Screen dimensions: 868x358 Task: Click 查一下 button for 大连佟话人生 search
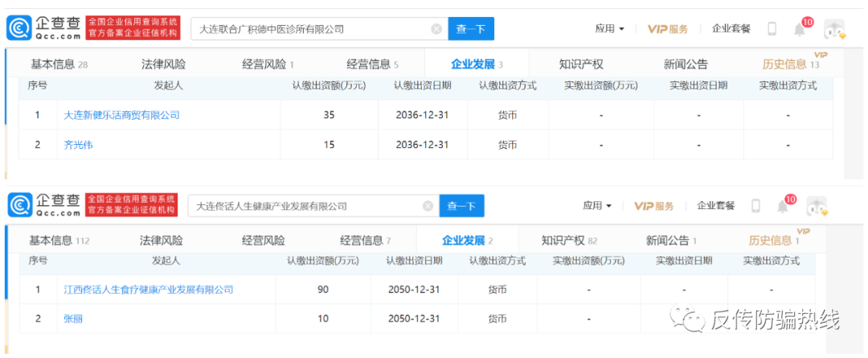461,206
